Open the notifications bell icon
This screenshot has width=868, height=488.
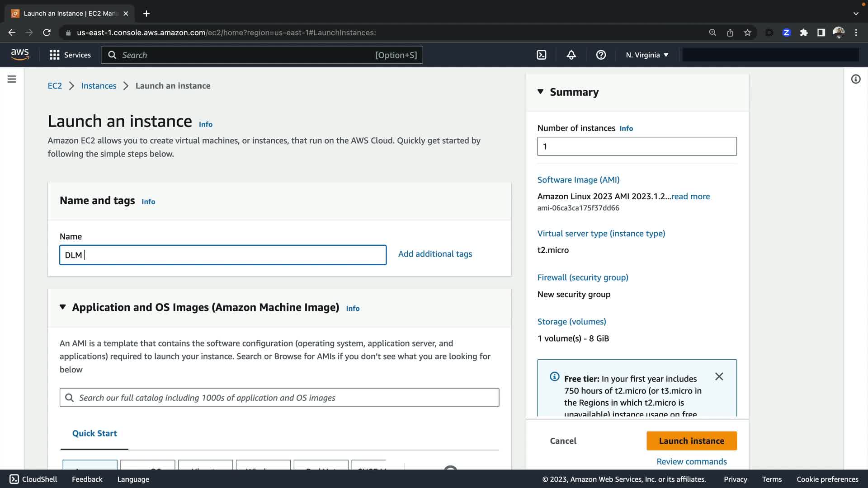click(x=571, y=55)
